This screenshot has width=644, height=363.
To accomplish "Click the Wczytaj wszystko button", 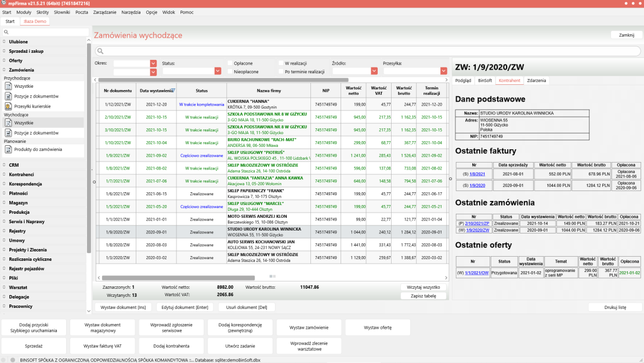I will (x=423, y=287).
